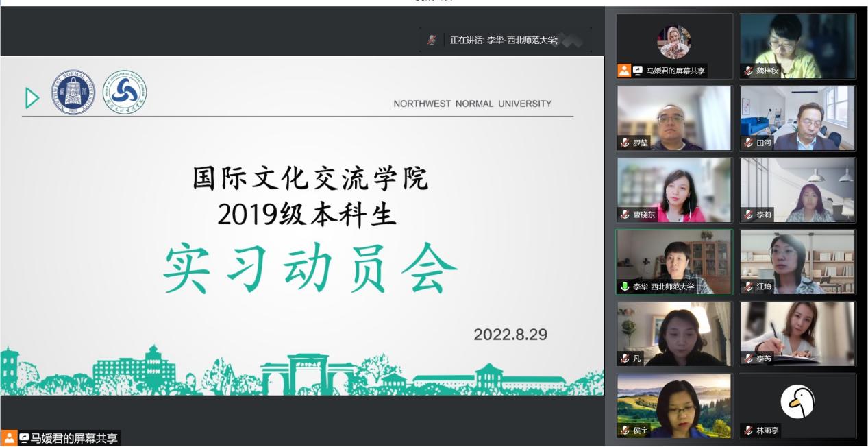Click the duck avatar in 林雨亭's tile
868x447 pixels.
click(797, 401)
